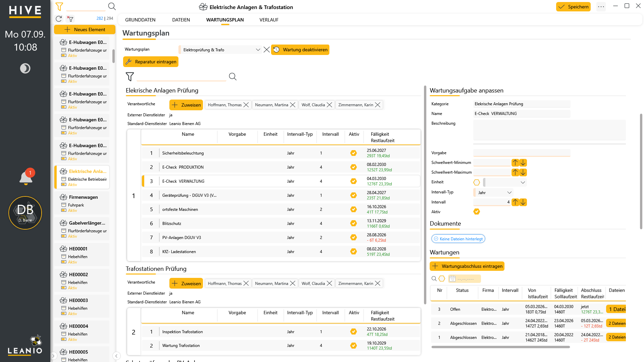Image resolution: width=644 pixels, height=362 pixels.
Task: Open the D. Biene user avatar
Action: pos(25,213)
